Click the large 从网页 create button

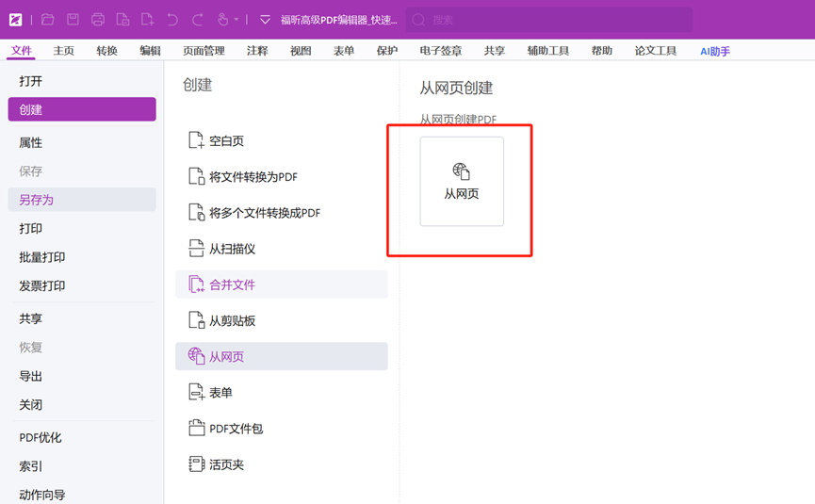(x=462, y=181)
